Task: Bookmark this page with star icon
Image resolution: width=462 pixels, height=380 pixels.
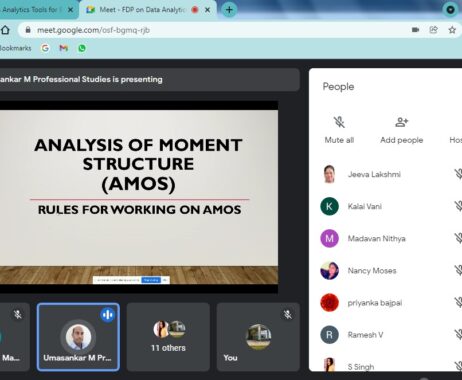Action: pyautogui.click(x=452, y=30)
